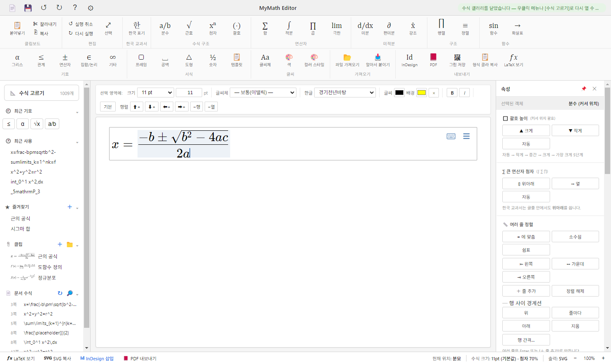Open Greek letters (그리스) palette
Viewport: 611px width, 364px height.
tap(17, 60)
